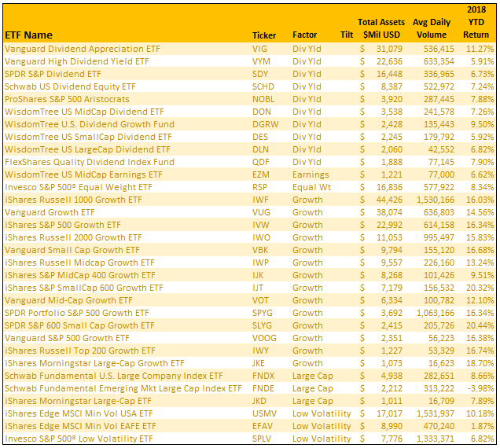Click the SCHD ticker cell
The width and height of the screenshot is (500, 448).
tap(263, 86)
